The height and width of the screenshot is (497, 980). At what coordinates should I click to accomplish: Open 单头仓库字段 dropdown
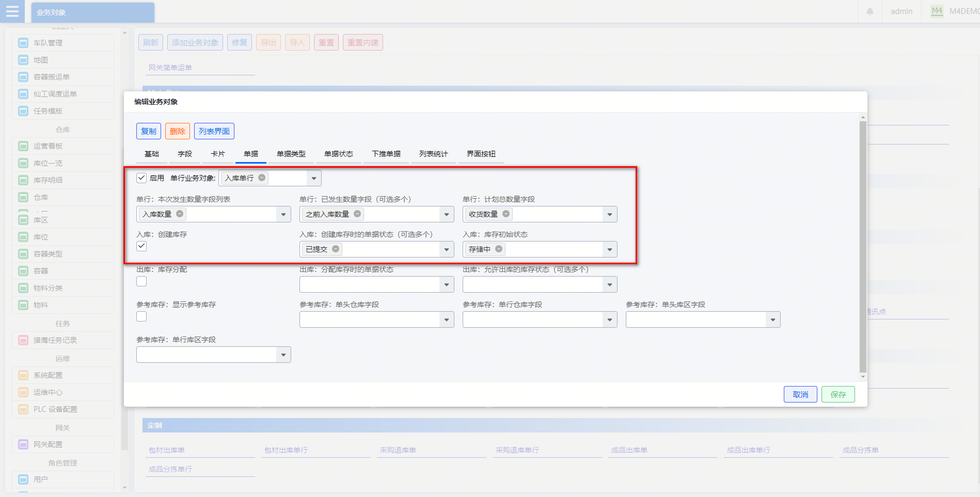tap(447, 319)
